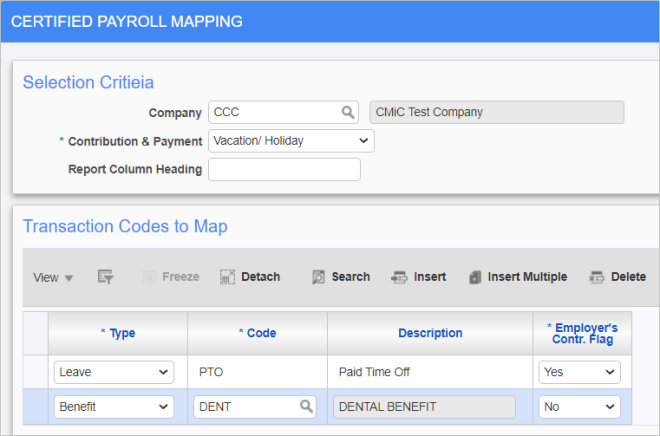Open the query-by-example filter icon
Image resolution: width=660 pixels, height=436 pixels.
pyautogui.click(x=105, y=277)
